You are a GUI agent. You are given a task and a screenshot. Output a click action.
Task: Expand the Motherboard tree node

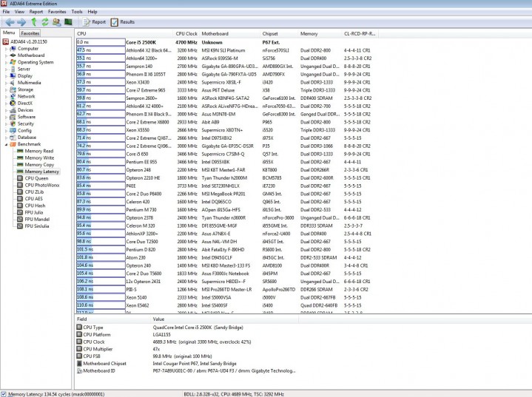(6, 55)
